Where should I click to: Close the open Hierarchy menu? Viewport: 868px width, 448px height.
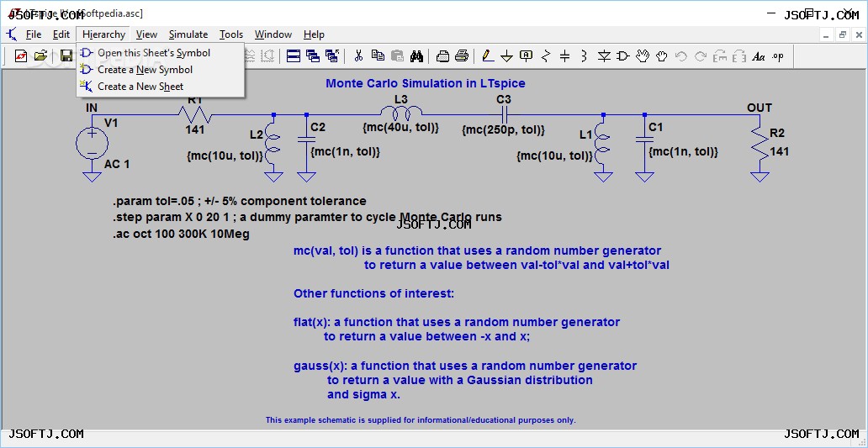click(x=103, y=34)
